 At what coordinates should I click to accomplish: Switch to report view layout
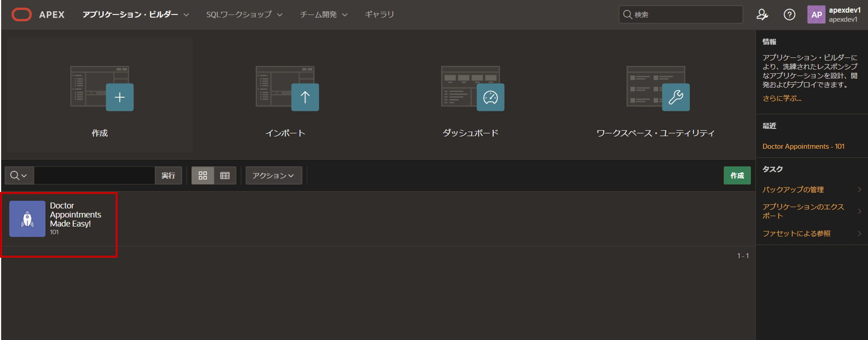(224, 175)
